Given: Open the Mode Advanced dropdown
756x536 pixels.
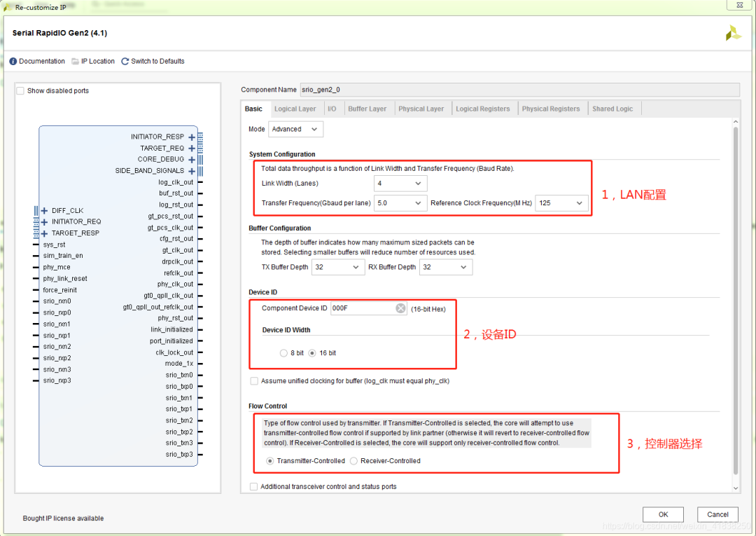Looking at the screenshot, I should tap(296, 130).
